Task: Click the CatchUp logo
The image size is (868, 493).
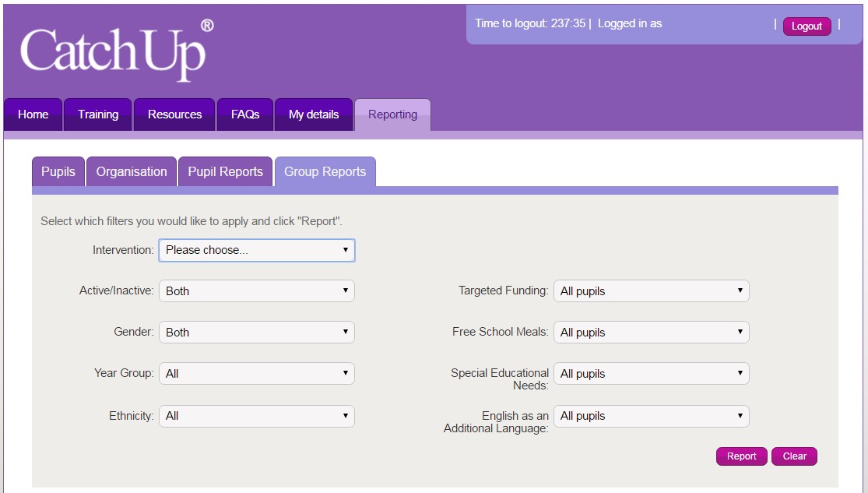Action: [116, 51]
